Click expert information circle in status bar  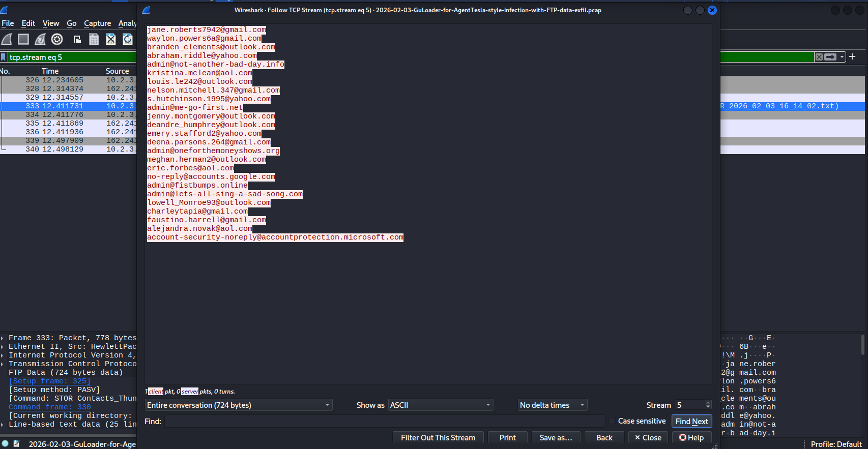(5, 443)
